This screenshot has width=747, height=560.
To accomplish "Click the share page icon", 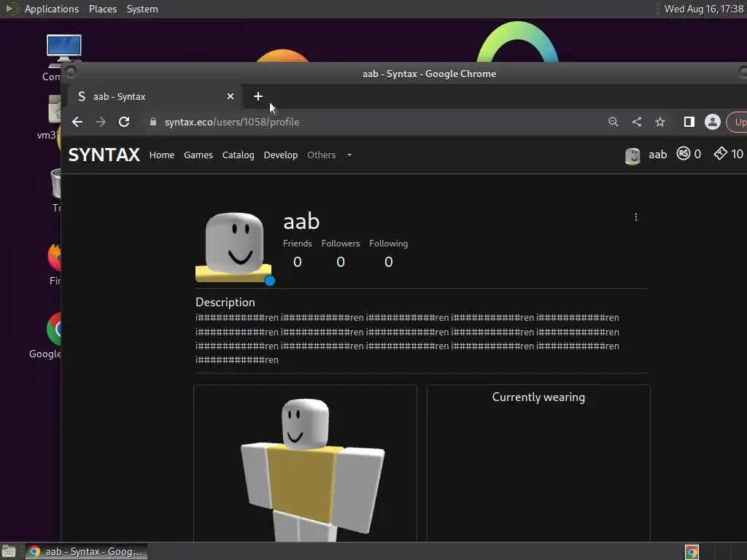I will coord(636,122).
